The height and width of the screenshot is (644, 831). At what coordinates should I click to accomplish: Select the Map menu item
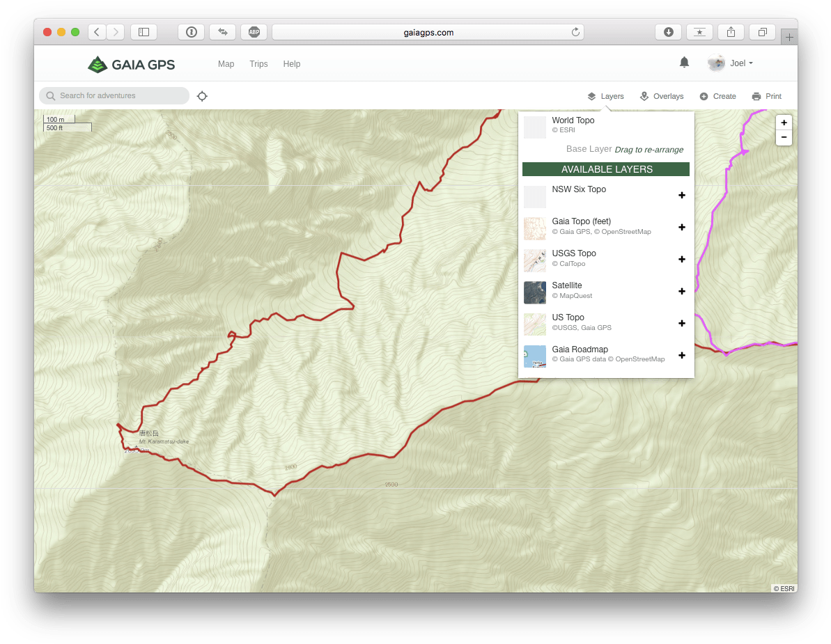coord(226,64)
